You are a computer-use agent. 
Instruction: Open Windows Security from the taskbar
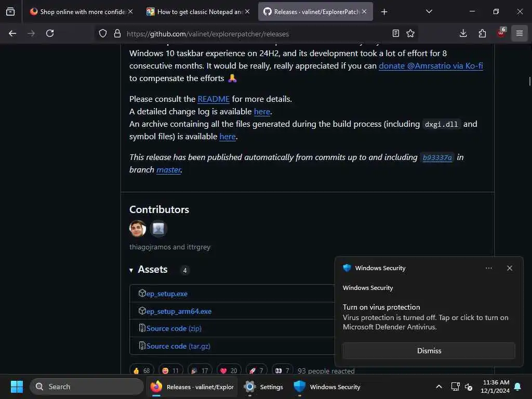click(x=327, y=387)
